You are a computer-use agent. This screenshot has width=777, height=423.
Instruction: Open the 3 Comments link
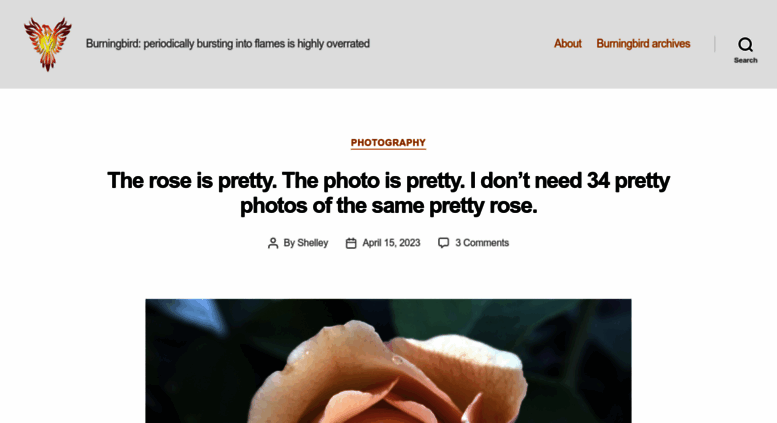coord(482,243)
